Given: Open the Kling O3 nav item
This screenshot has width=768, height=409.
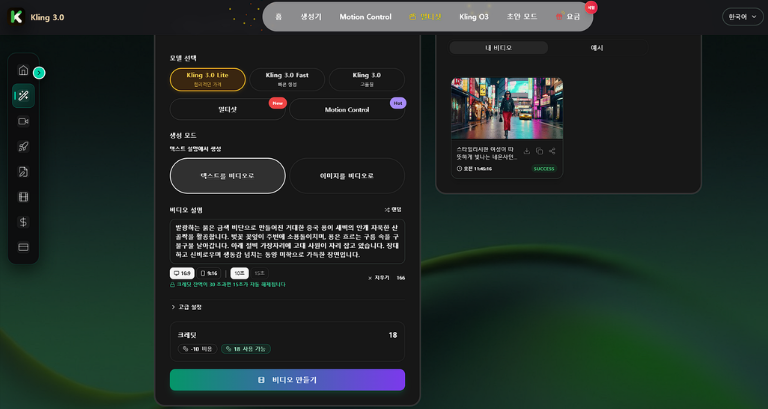Looking at the screenshot, I should 474,17.
